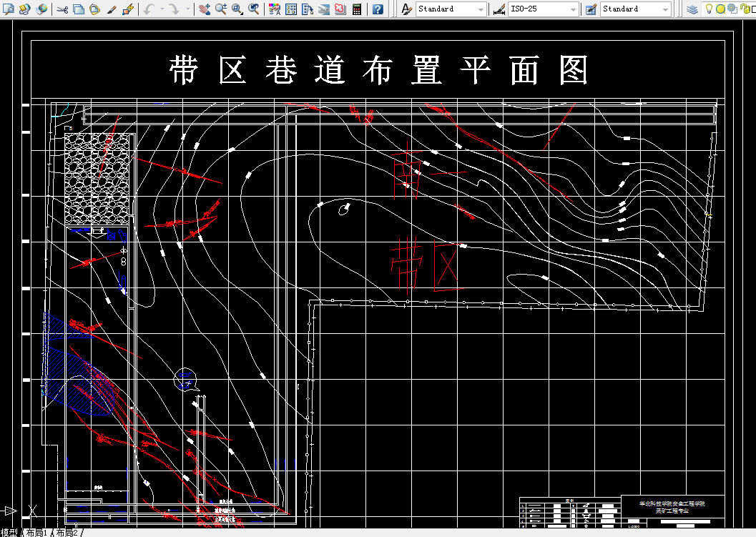Open the DesignCenter icon
The image size is (756, 537).
pos(290,9)
